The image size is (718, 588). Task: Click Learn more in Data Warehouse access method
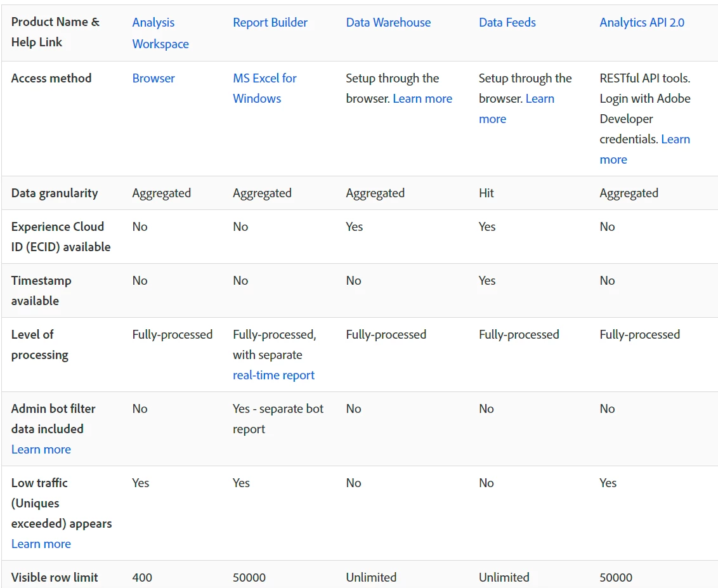422,98
